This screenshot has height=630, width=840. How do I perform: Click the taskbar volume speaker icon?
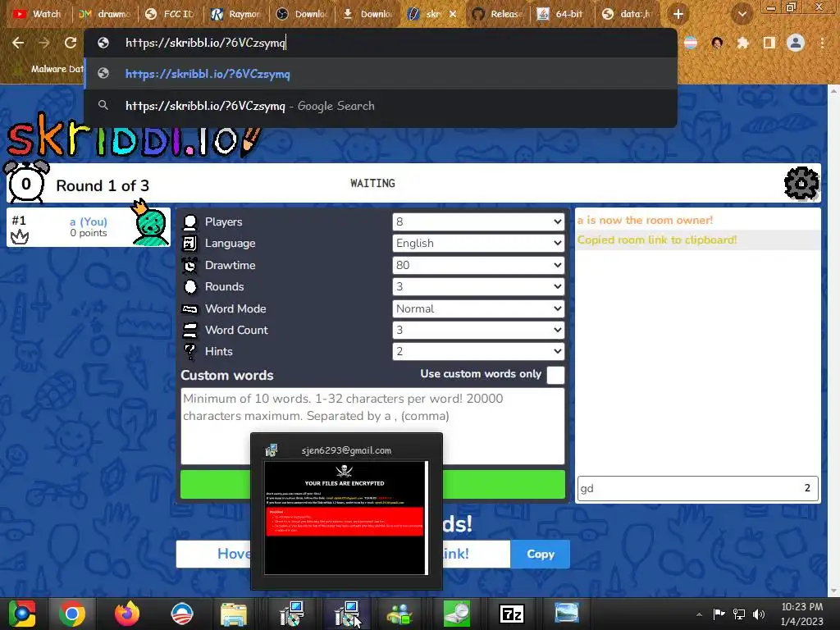pos(759,614)
